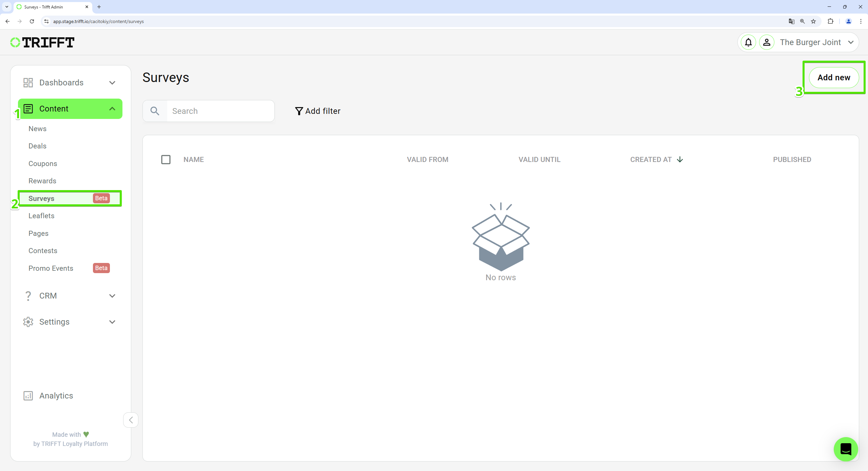This screenshot has width=868, height=471.
Task: Click the user profile icon
Action: (x=766, y=42)
